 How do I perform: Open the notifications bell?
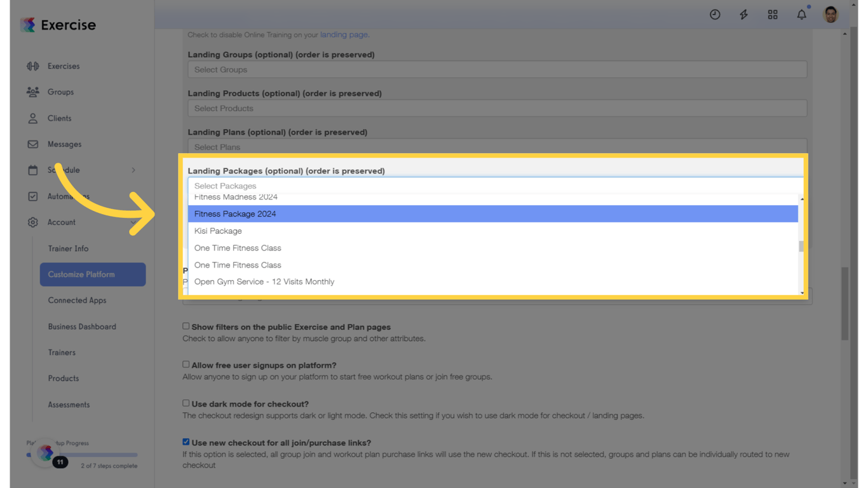coord(801,15)
